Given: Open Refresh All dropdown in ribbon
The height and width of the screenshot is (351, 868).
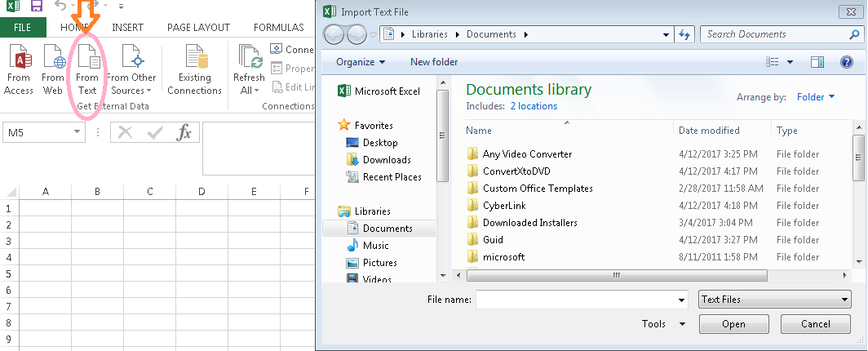Looking at the screenshot, I should pyautogui.click(x=249, y=69).
